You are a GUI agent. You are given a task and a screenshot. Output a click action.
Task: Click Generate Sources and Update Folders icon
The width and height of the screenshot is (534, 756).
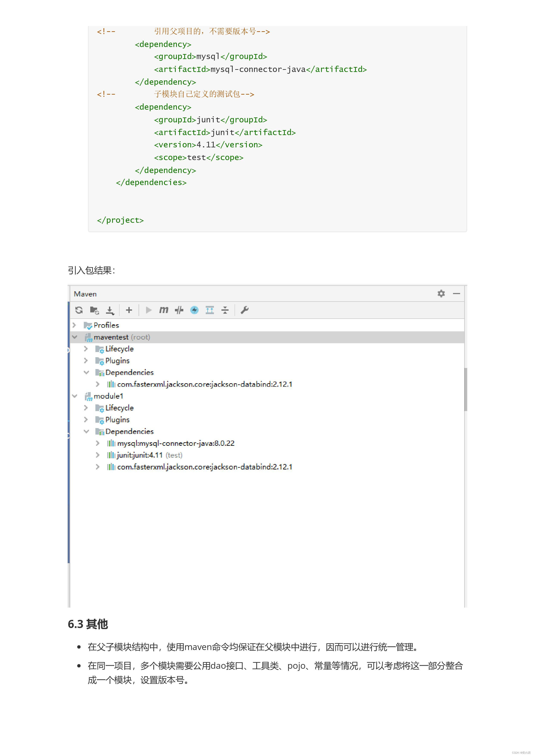point(95,310)
